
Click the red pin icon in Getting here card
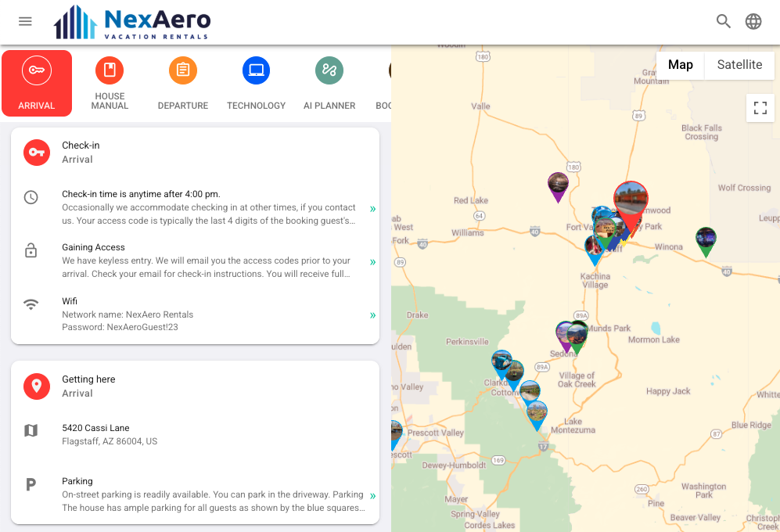(x=36, y=386)
